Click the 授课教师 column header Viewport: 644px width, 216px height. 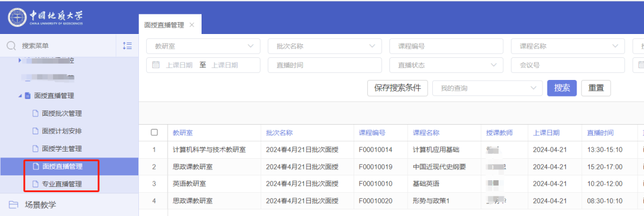pos(500,132)
